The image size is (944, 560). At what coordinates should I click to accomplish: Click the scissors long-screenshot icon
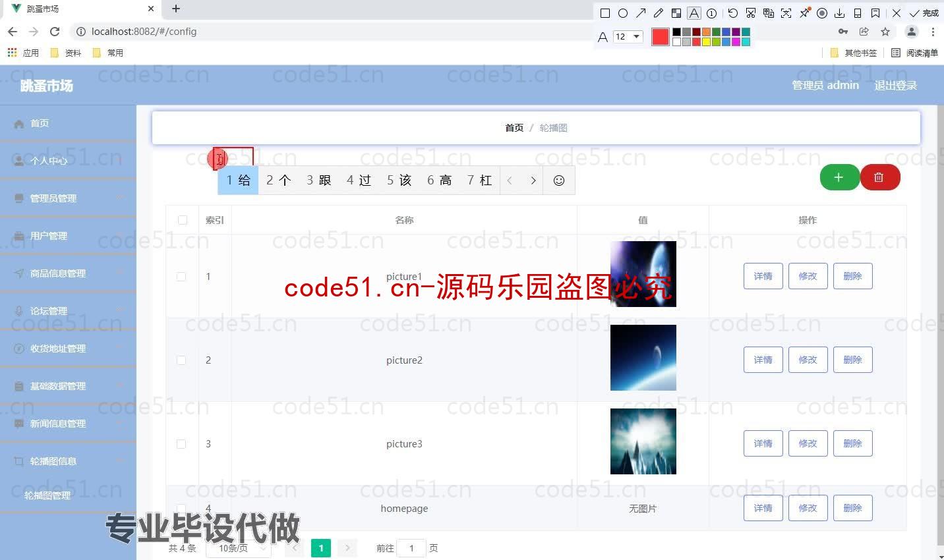pyautogui.click(x=751, y=13)
